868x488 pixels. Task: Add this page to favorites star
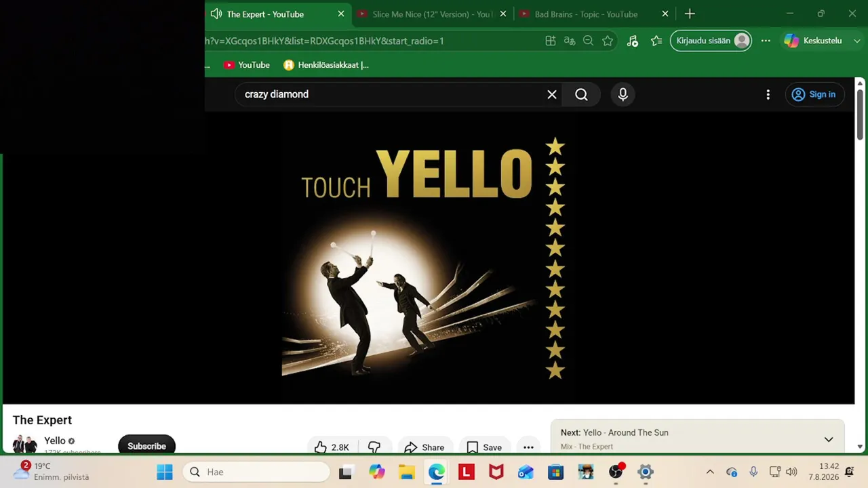coord(608,41)
